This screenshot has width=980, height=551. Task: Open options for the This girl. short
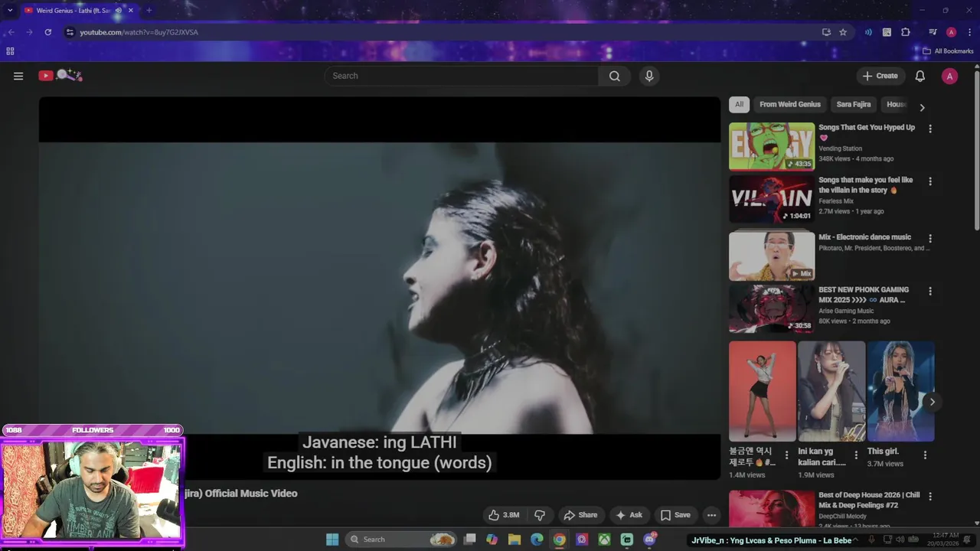click(925, 455)
